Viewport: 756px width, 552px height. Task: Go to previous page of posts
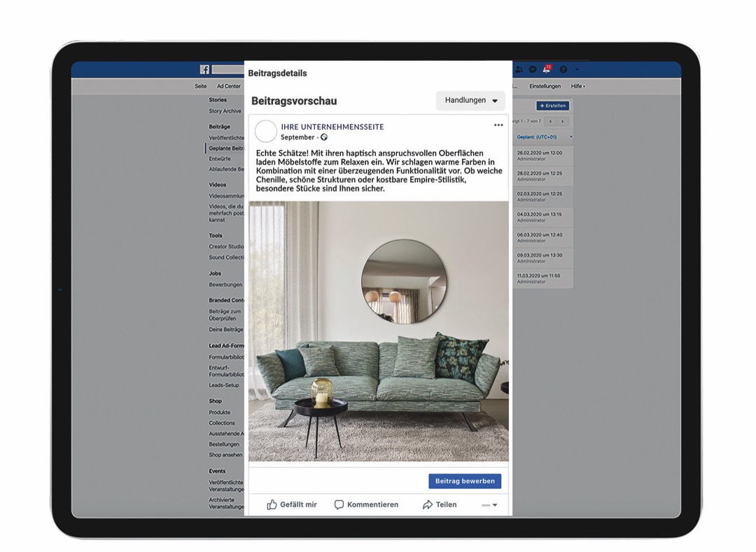click(551, 122)
